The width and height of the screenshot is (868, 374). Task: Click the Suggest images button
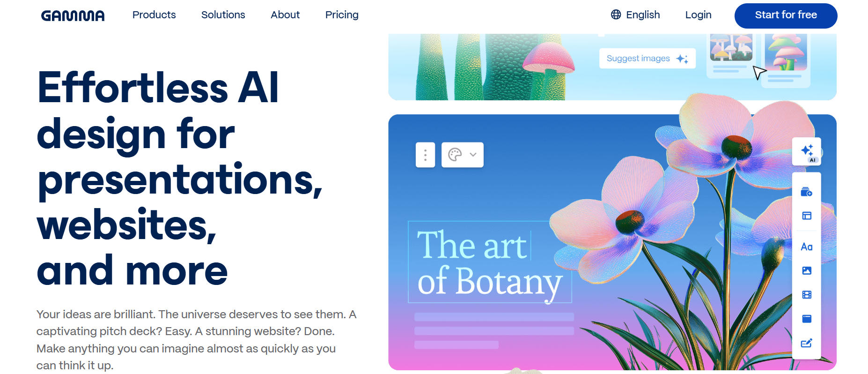647,59
